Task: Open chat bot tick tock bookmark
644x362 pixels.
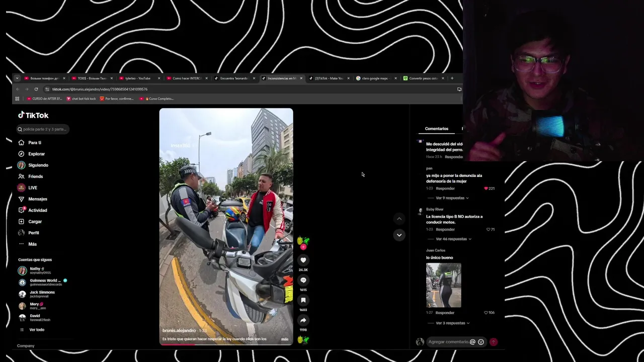Action: pyautogui.click(x=81, y=99)
